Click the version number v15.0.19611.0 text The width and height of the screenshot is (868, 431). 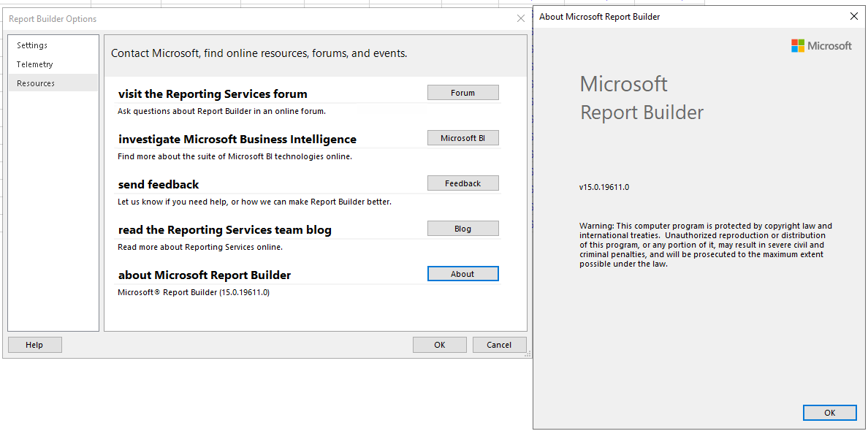pyautogui.click(x=604, y=187)
